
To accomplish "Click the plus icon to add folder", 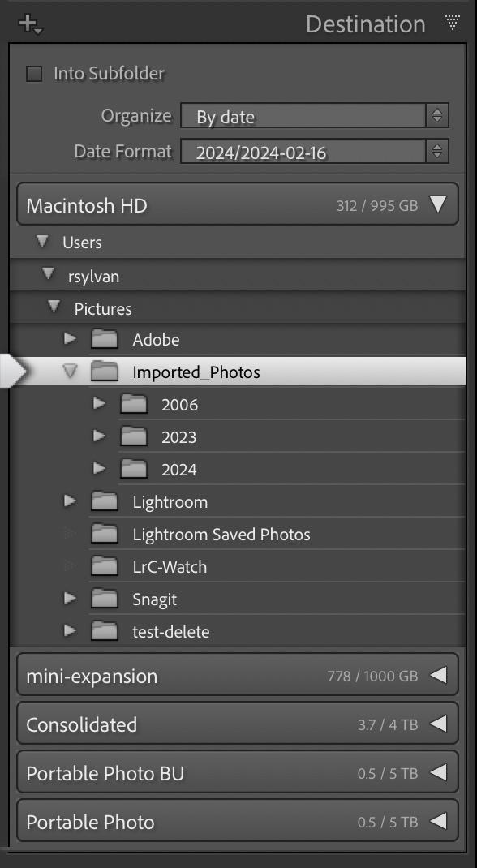I will (x=28, y=24).
